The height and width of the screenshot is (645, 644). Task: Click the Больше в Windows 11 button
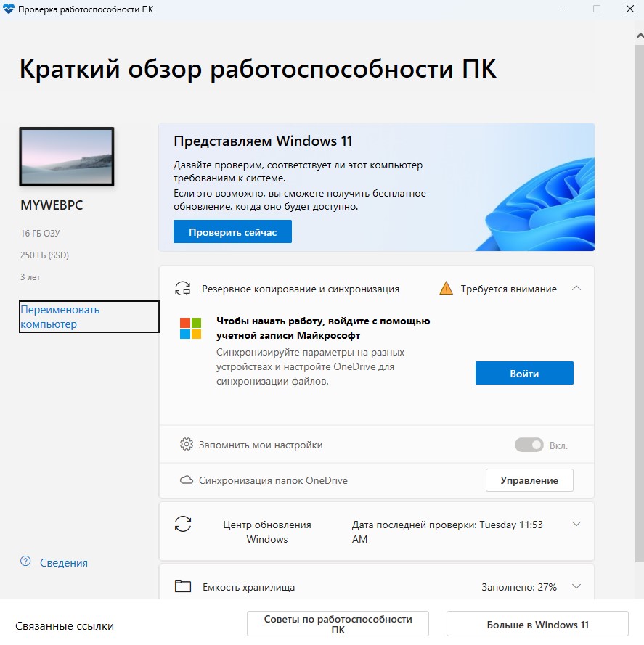point(537,624)
